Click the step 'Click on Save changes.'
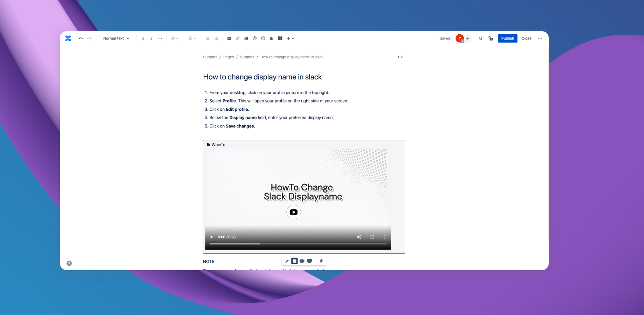The width and height of the screenshot is (644, 315). [x=232, y=126]
